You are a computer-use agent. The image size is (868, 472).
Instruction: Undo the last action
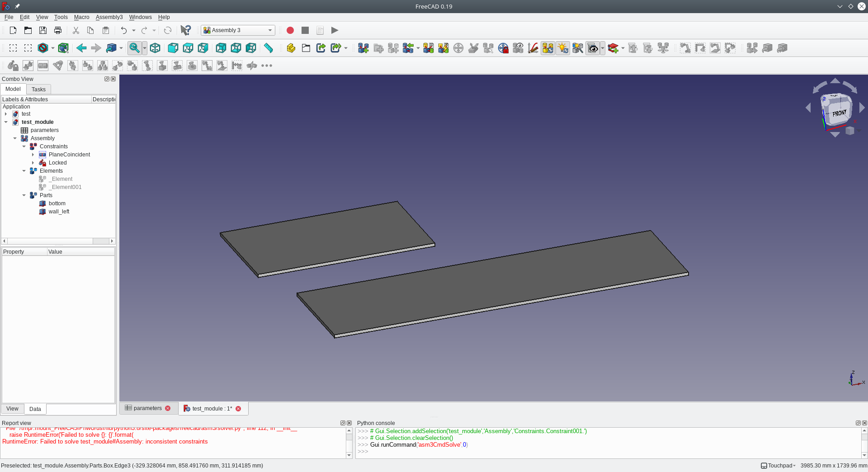(123, 30)
